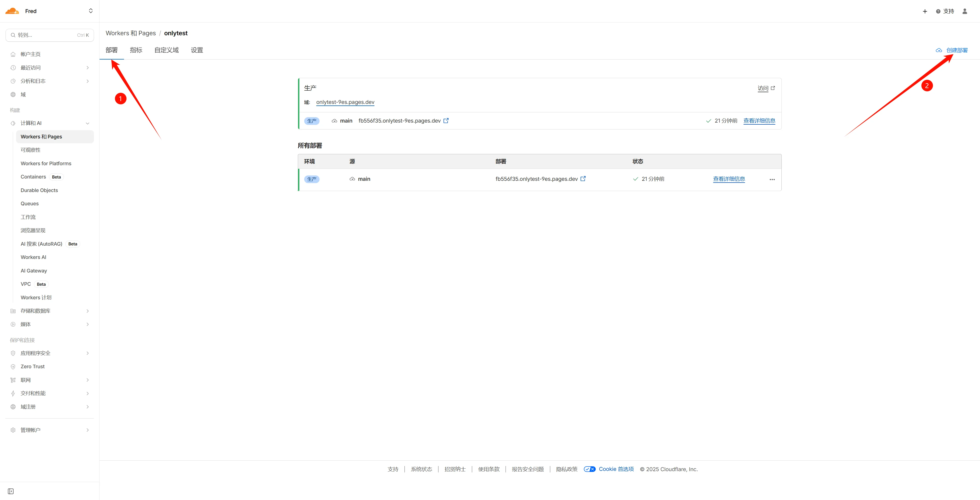980x500 pixels.
Task: Open the user profile icon
Action: tap(964, 11)
